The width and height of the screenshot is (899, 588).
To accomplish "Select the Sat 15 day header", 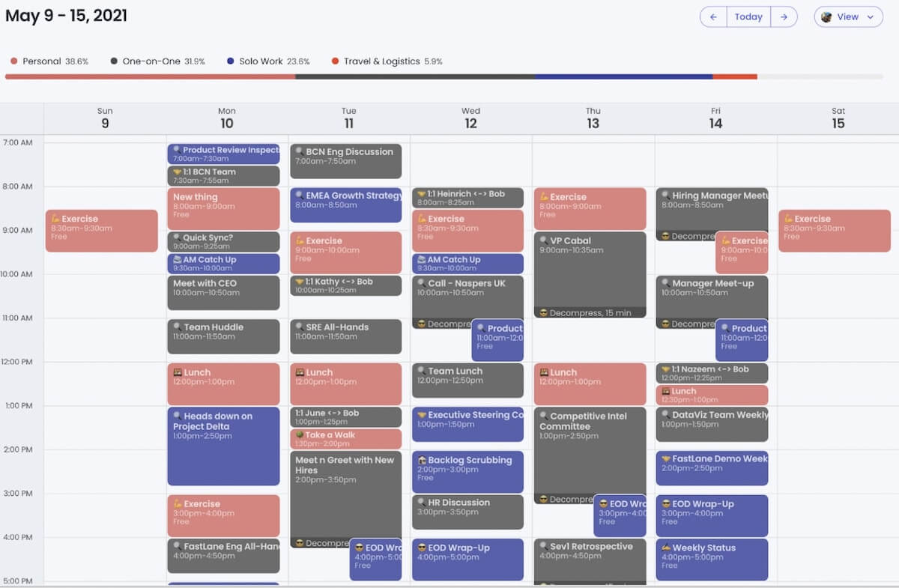I will pos(838,118).
